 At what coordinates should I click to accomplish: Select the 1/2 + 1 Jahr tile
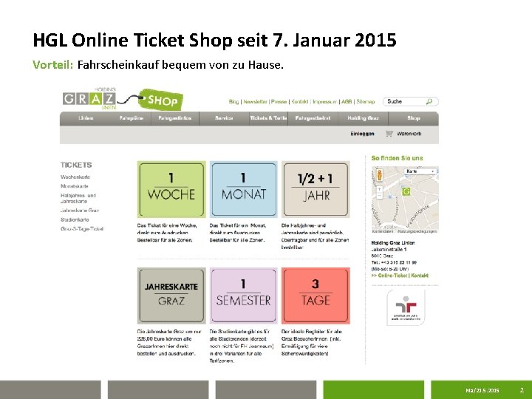316,189
